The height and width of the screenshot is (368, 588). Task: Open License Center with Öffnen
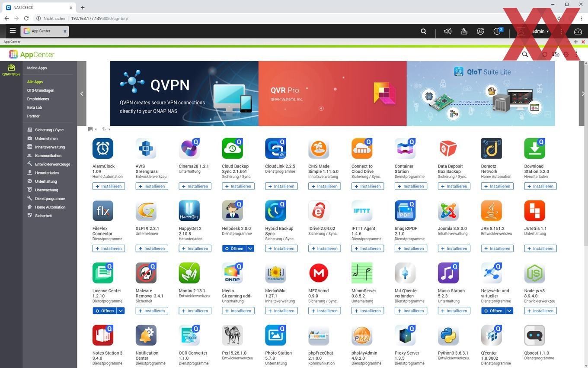pyautogui.click(x=104, y=311)
